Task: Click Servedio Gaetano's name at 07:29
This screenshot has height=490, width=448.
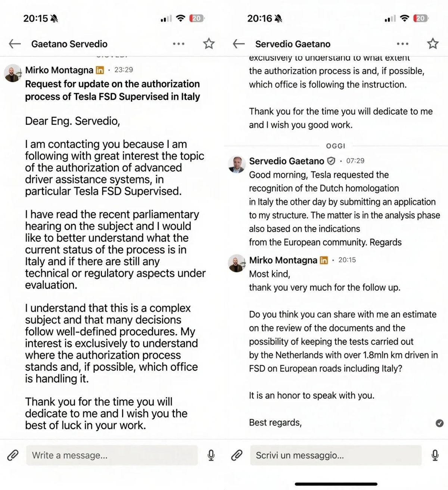Action: [286, 161]
